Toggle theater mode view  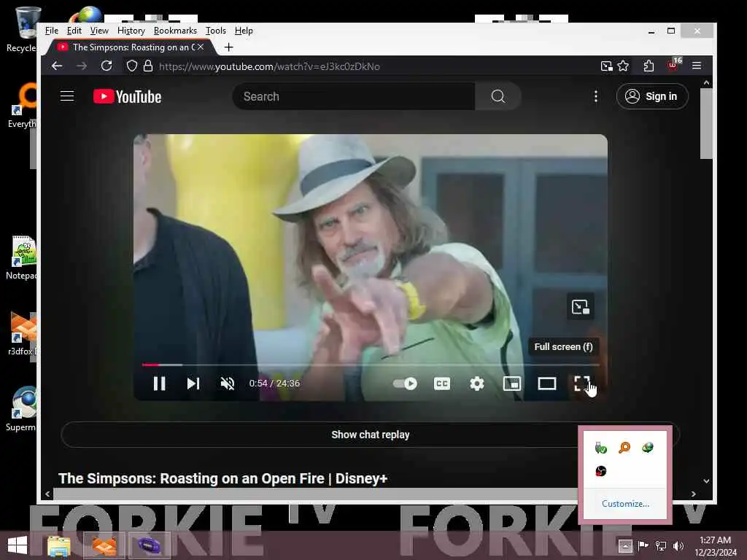click(x=547, y=384)
